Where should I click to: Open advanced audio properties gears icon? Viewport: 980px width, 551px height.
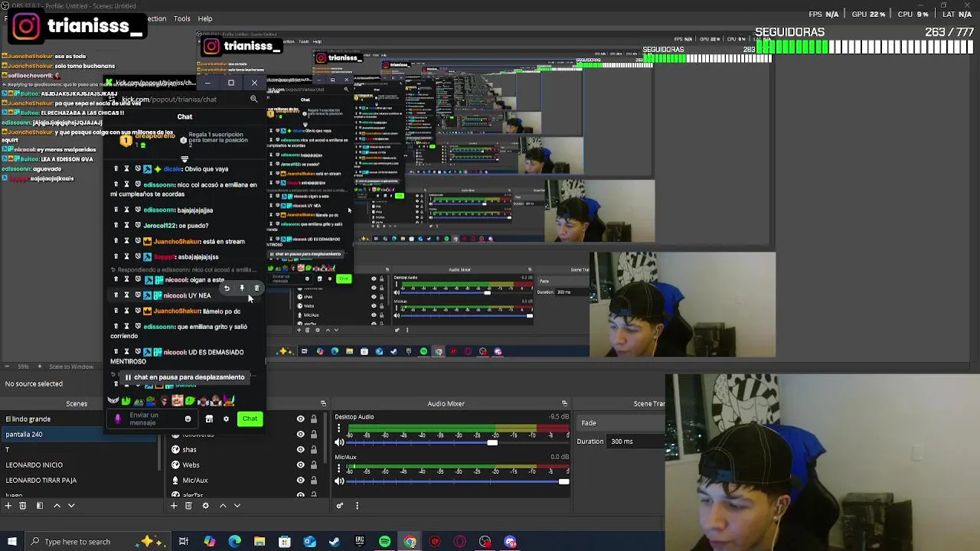click(x=340, y=506)
